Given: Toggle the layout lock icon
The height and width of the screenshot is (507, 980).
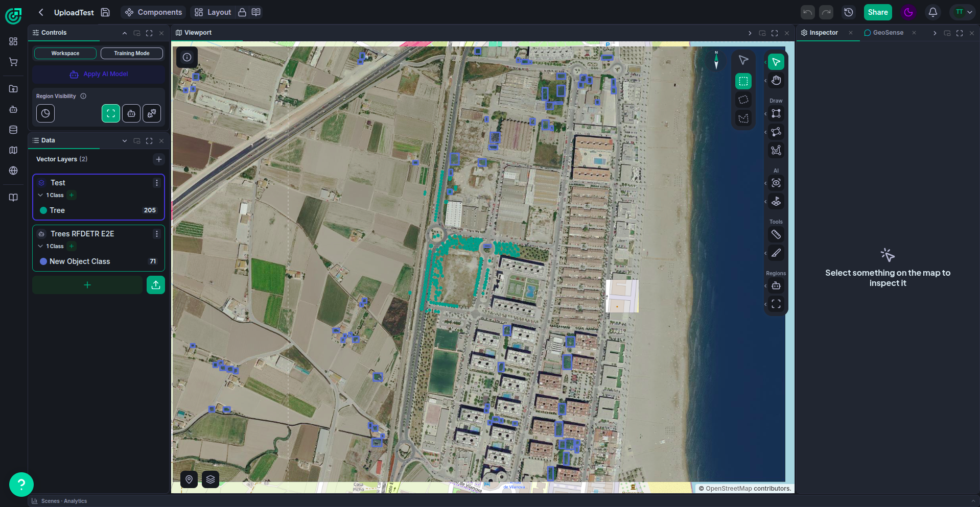Looking at the screenshot, I should click(x=242, y=12).
